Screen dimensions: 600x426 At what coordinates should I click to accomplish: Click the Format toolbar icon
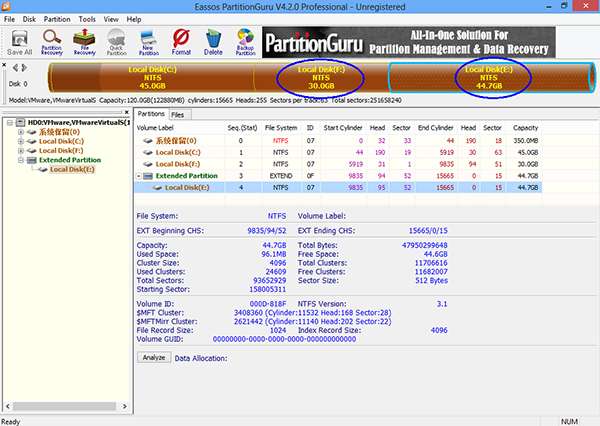[182, 43]
